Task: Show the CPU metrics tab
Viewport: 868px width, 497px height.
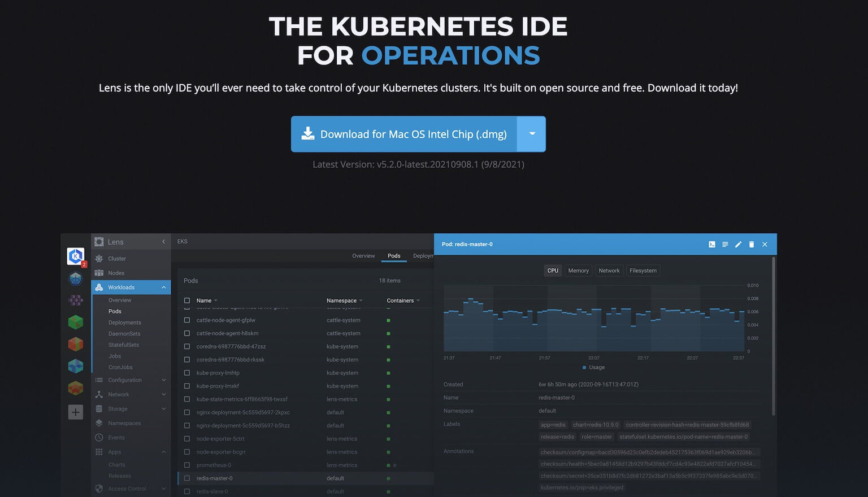Action: [x=553, y=271]
